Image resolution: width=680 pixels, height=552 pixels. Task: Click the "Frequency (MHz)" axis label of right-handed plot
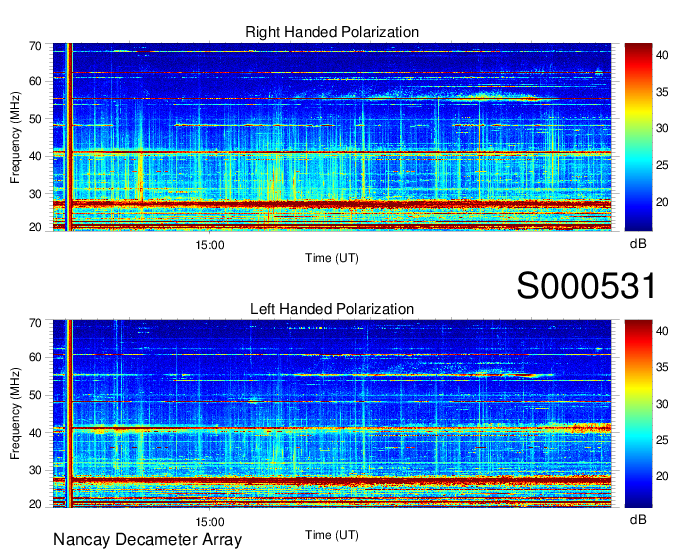15,137
